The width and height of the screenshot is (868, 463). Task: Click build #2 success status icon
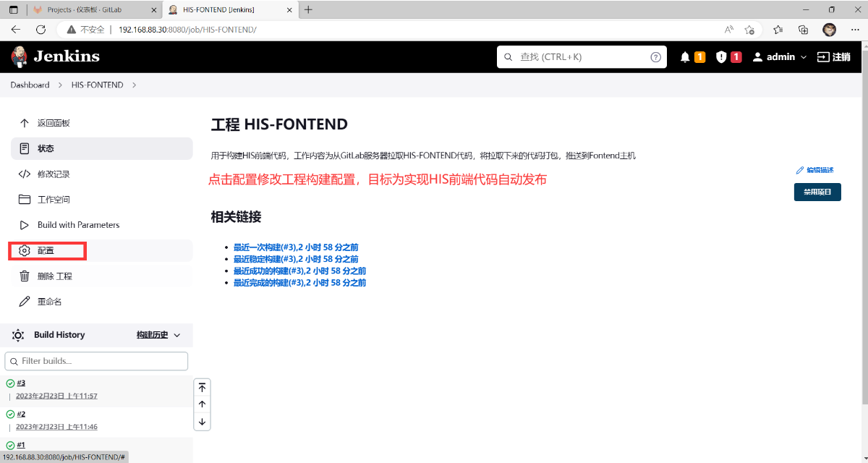10,415
